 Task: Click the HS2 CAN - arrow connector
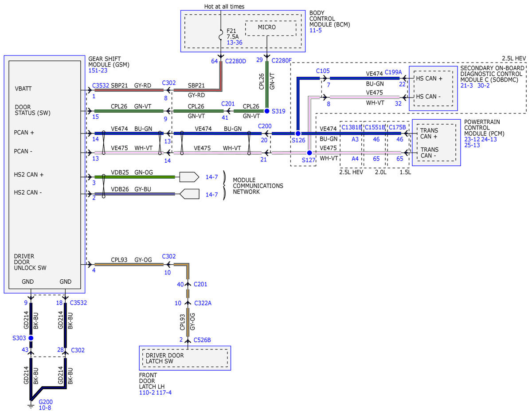click(189, 194)
